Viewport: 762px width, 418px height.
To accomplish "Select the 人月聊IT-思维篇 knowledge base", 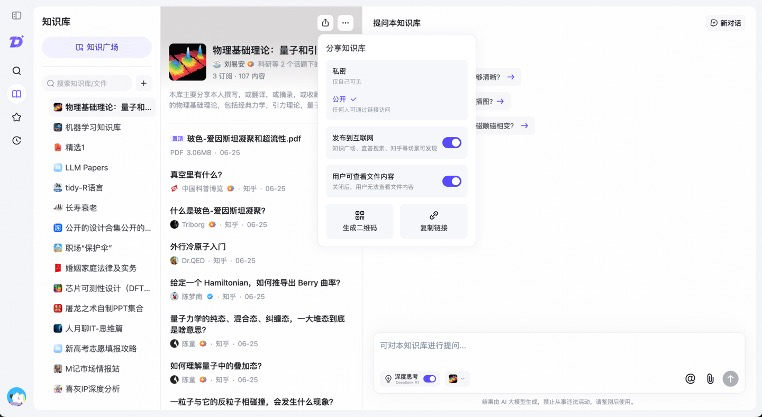I will point(103,329).
